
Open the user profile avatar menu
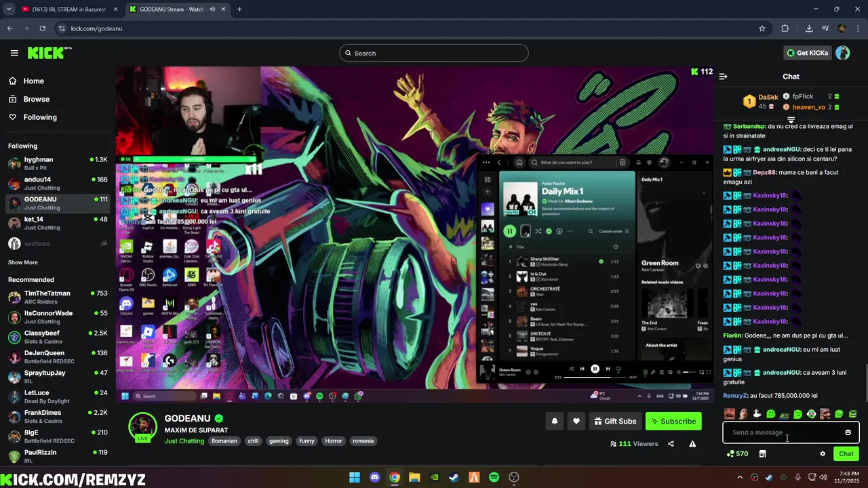843,53
